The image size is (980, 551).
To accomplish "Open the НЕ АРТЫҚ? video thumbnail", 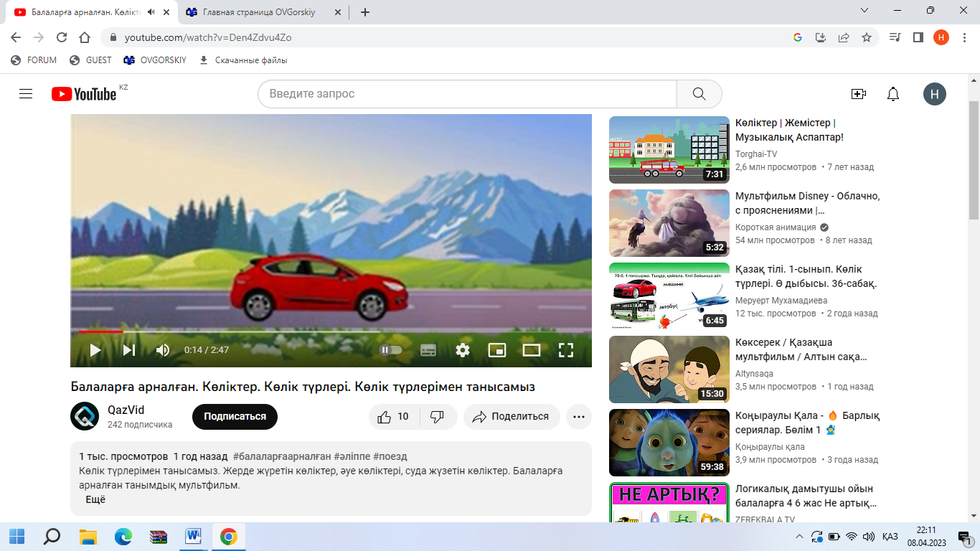I will (x=669, y=502).
